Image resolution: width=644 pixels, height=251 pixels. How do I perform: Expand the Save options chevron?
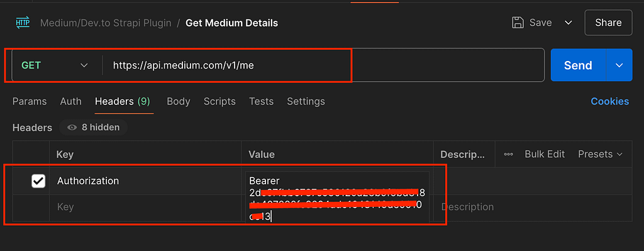[569, 23]
